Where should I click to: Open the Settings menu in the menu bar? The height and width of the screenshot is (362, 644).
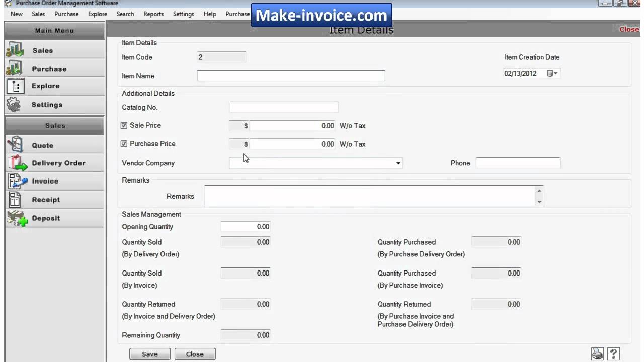[184, 14]
